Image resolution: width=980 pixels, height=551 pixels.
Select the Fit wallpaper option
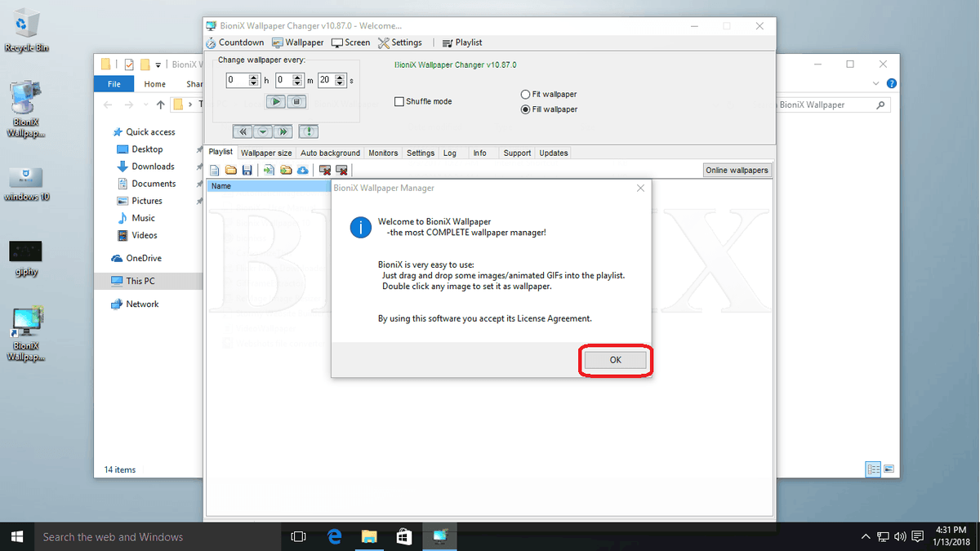click(526, 94)
